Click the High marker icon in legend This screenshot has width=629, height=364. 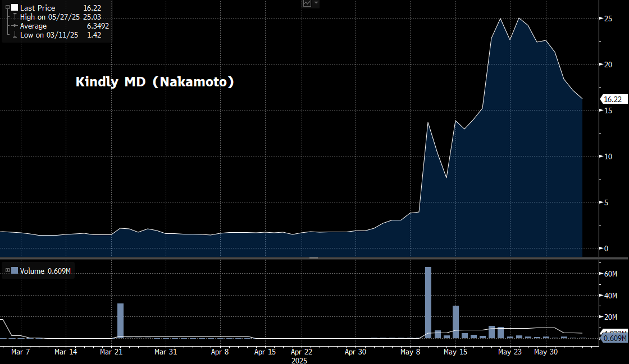point(15,17)
